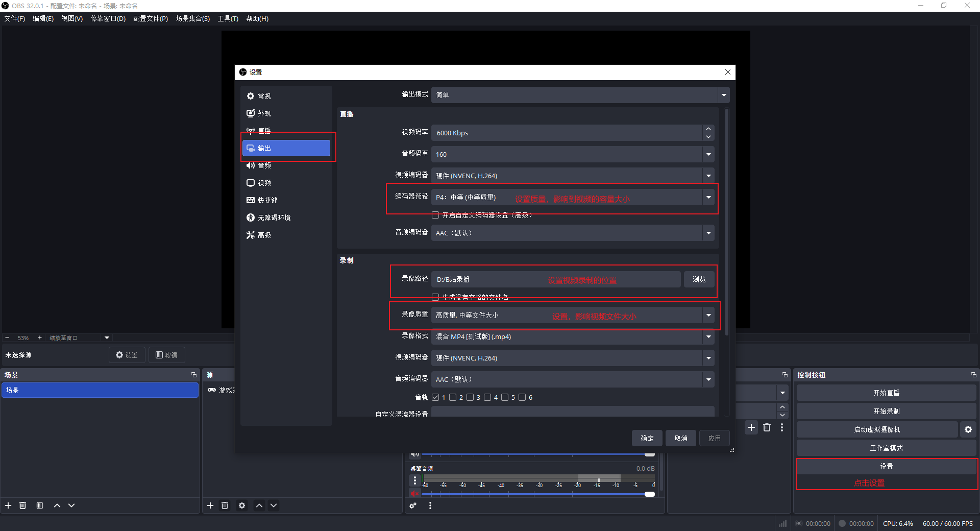Viewport: 980px width, 531px height.
Task: Open advanced audio properties gears icon
Action: click(413, 505)
